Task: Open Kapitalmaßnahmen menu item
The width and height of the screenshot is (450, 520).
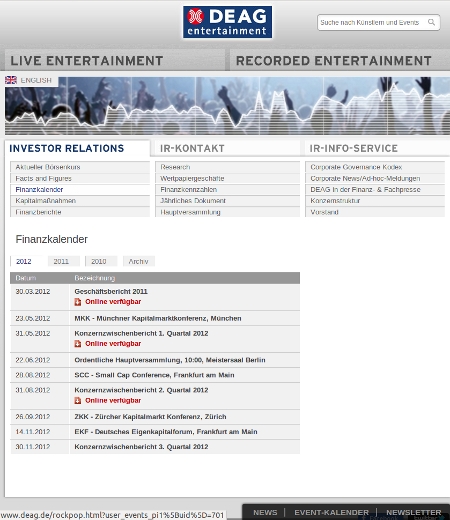Action: point(80,201)
